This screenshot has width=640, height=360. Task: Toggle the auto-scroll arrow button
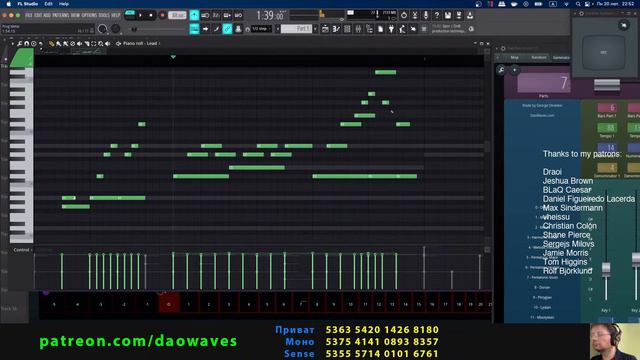pyautogui.click(x=205, y=29)
